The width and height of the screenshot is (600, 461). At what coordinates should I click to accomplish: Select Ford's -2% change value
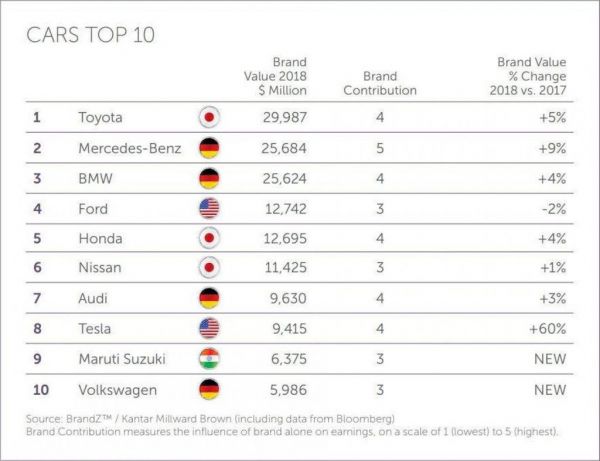click(552, 208)
